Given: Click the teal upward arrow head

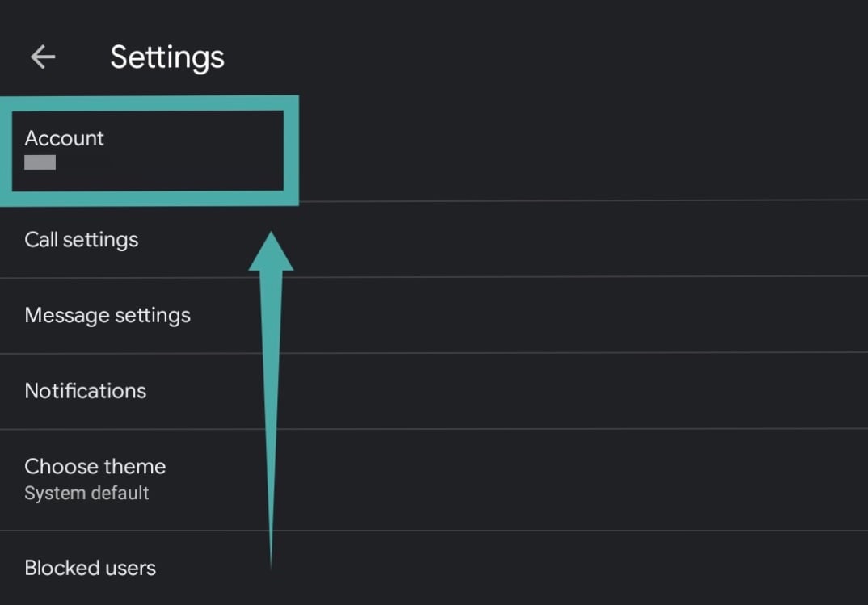Looking at the screenshot, I should pyautogui.click(x=271, y=254).
